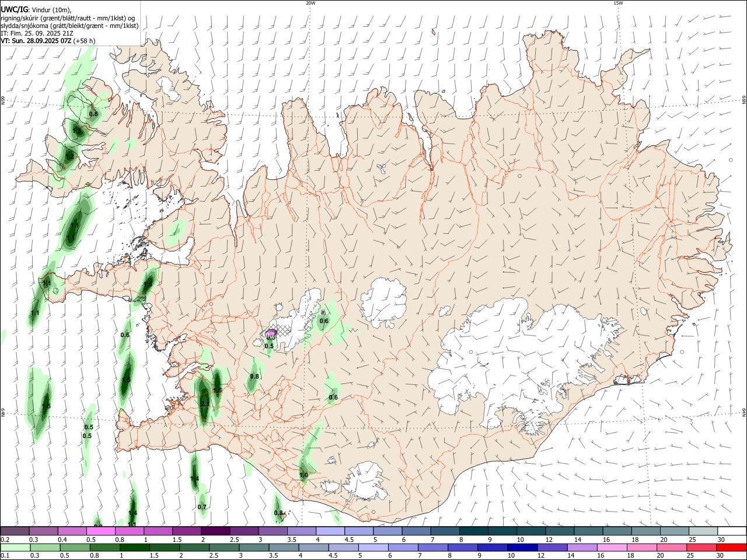Click the 1.2 precipitation value in Westfjords

coord(69,156)
